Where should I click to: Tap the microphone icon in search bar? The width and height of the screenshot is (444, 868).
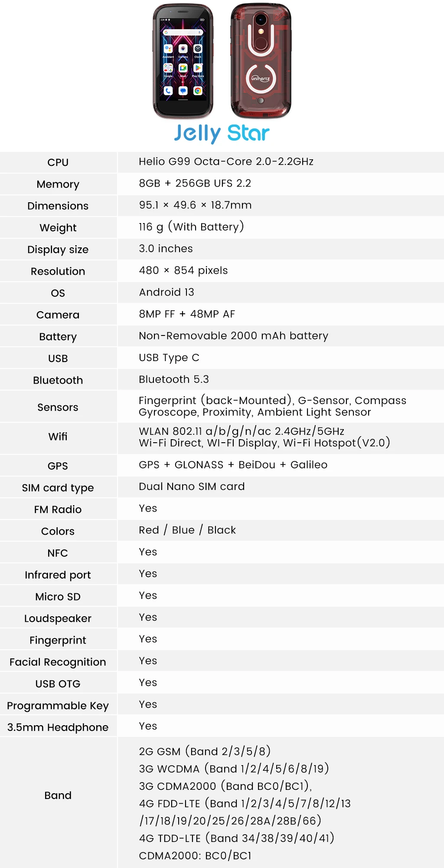point(199,33)
